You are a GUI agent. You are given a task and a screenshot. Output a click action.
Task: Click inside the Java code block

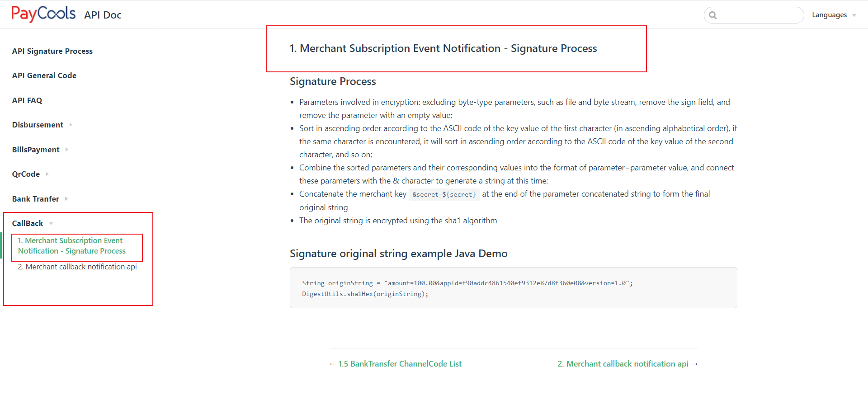(513, 288)
